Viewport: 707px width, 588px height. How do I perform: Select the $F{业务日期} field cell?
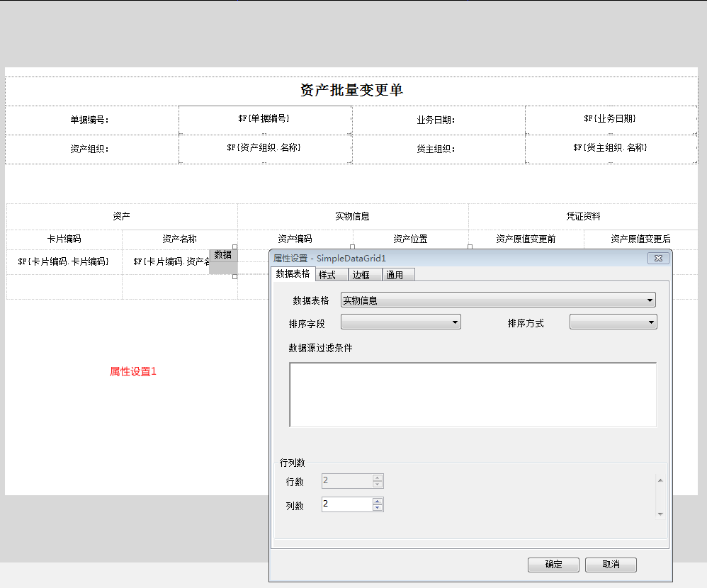(x=612, y=119)
